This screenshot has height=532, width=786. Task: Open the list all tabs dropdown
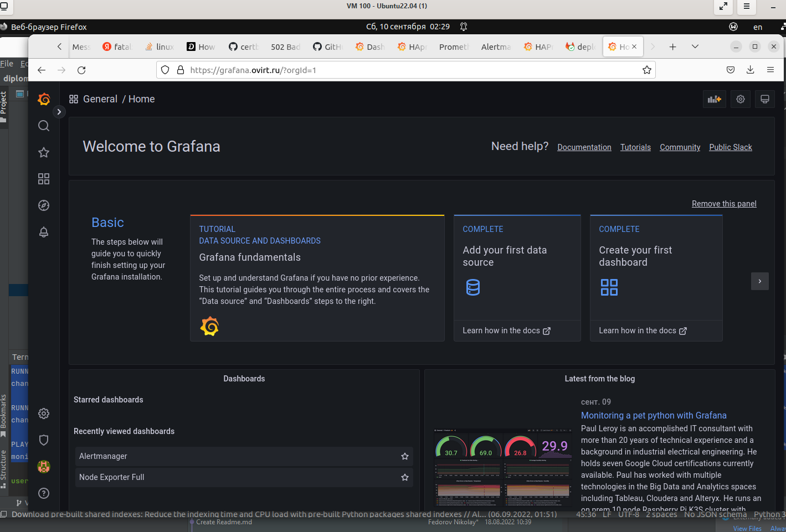click(x=695, y=47)
